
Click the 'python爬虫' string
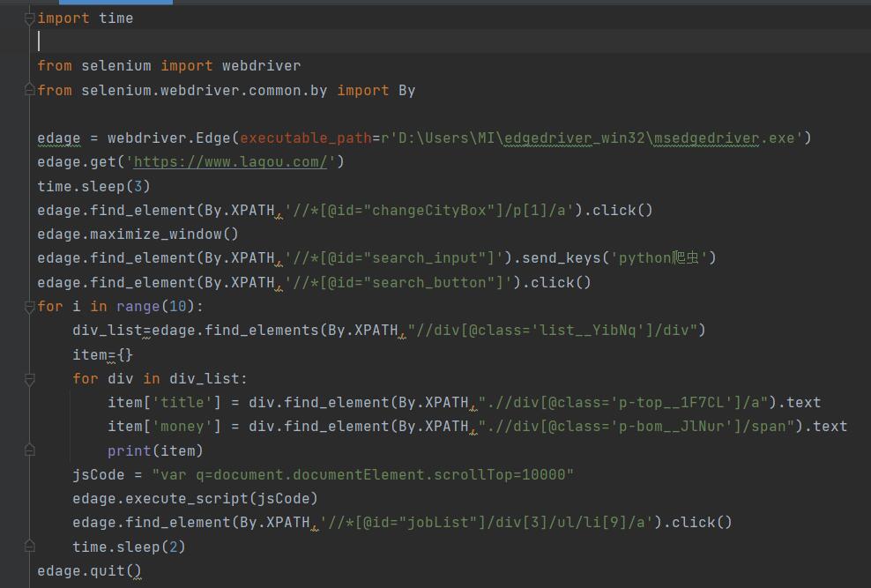click(663, 258)
